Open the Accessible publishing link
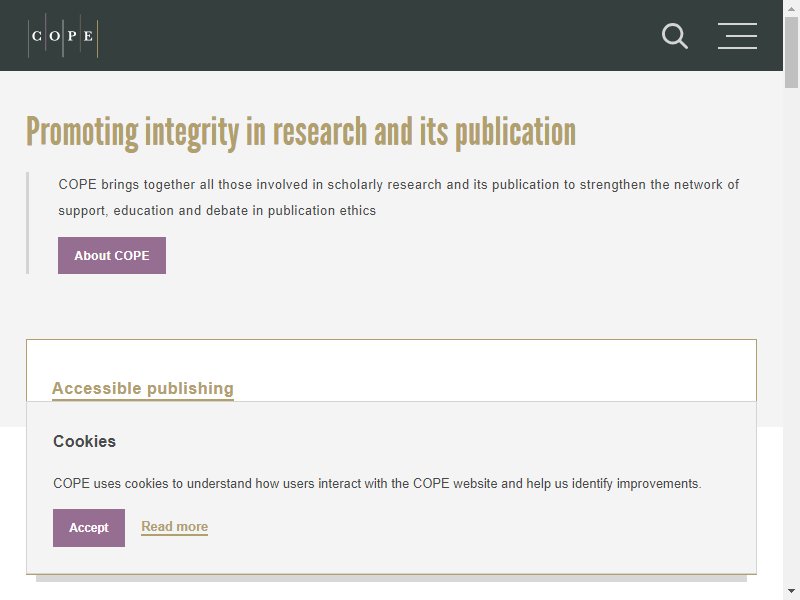The image size is (800, 600). 143,389
